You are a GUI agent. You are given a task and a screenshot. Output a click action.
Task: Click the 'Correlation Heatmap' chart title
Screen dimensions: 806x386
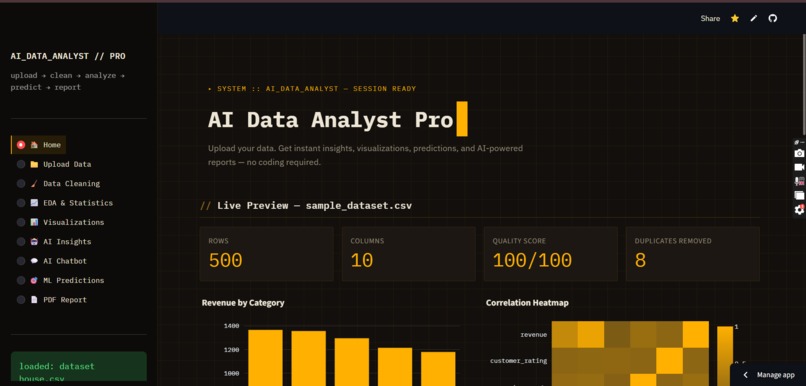(x=527, y=303)
